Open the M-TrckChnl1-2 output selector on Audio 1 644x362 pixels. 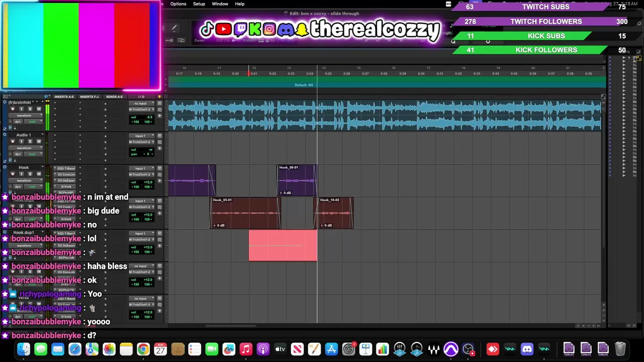pos(140,142)
